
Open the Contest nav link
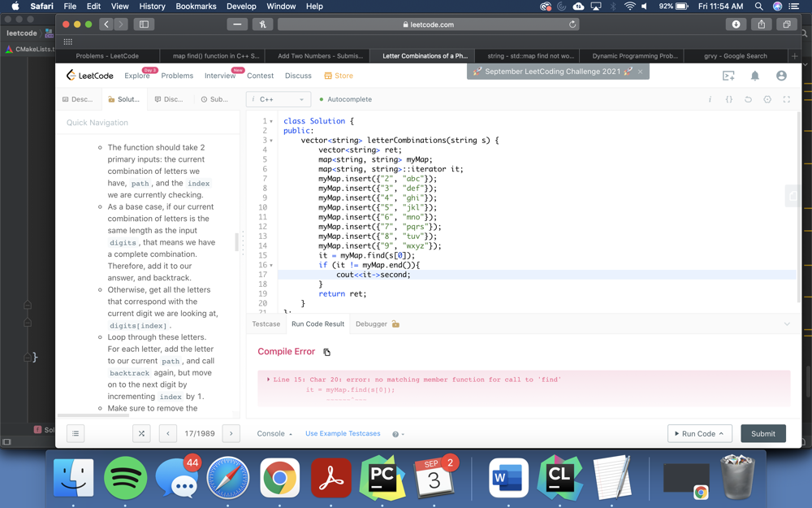(x=260, y=76)
